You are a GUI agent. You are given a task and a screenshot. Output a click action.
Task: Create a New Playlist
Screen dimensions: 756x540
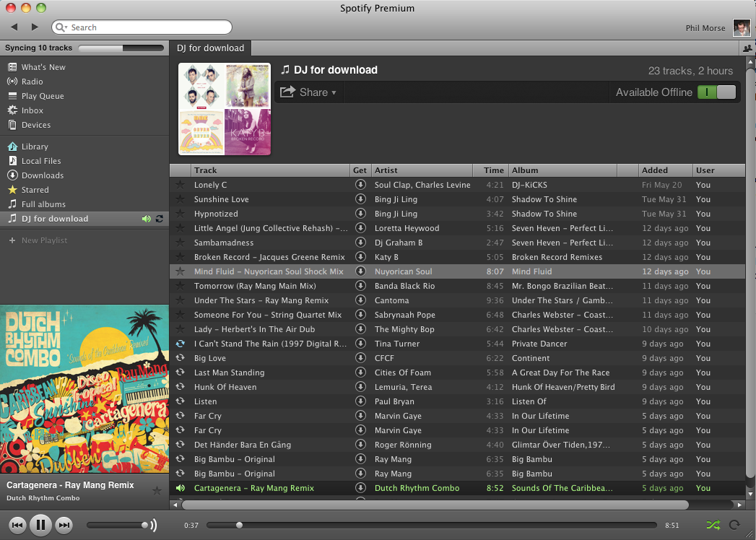(x=43, y=240)
